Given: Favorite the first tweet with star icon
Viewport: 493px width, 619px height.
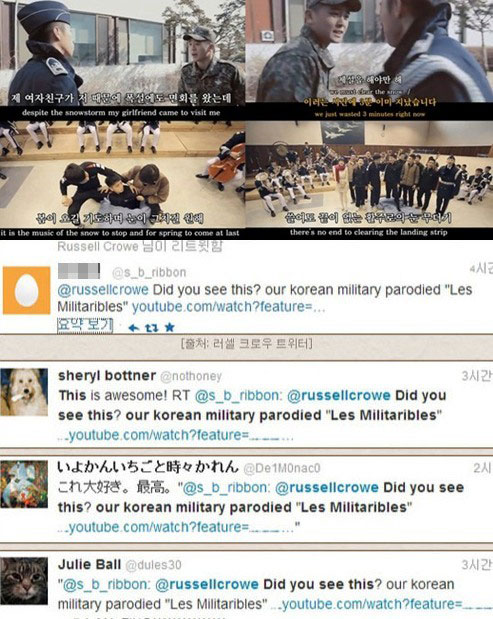Looking at the screenshot, I should 169,327.
